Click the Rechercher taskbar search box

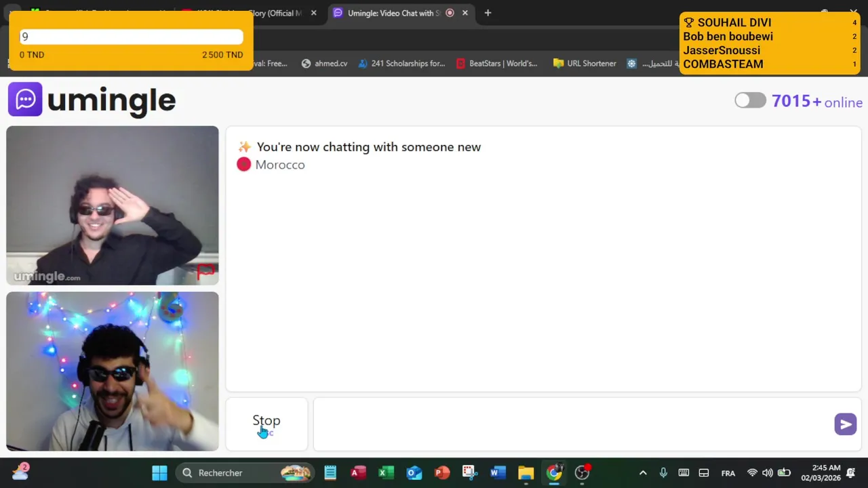point(245,473)
